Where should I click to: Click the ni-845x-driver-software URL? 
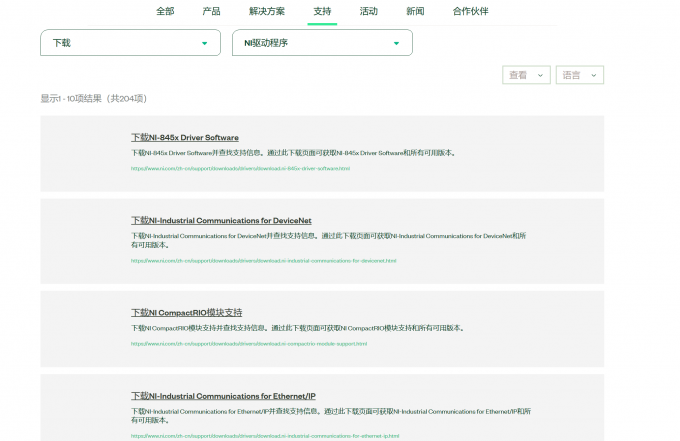(240, 169)
